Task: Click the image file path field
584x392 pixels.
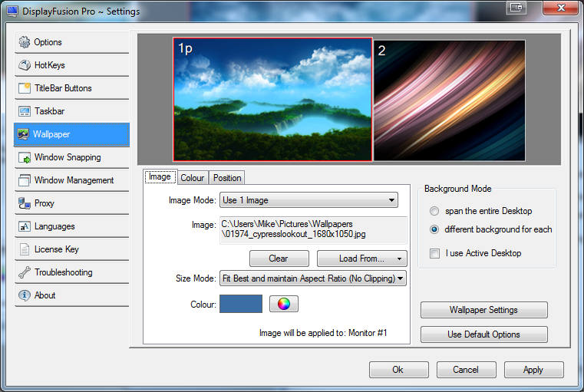Action: pyautogui.click(x=313, y=230)
